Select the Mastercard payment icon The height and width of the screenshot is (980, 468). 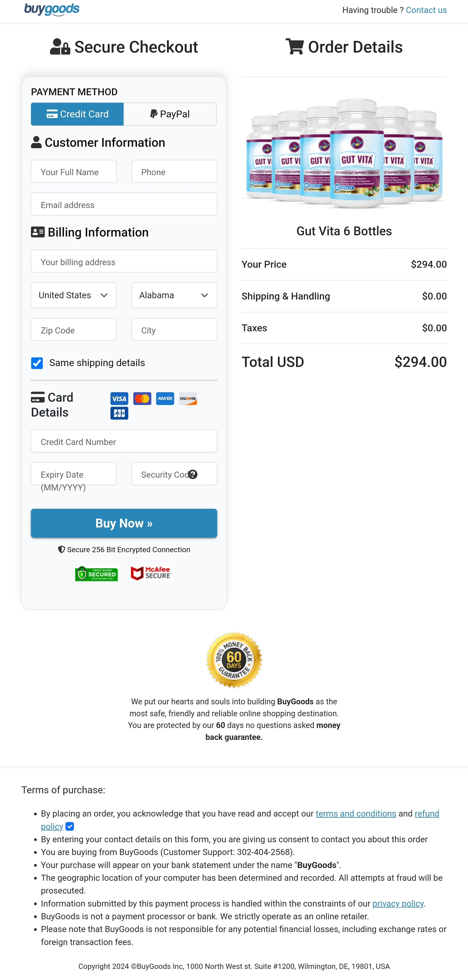tap(142, 398)
